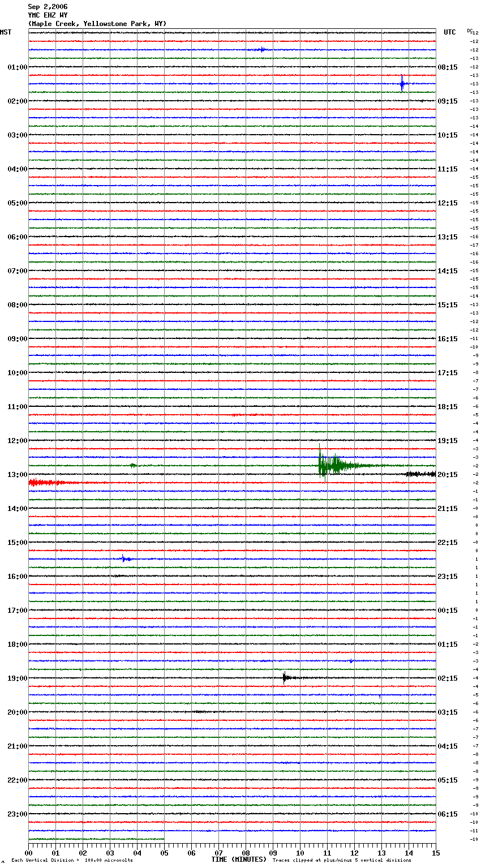481x868 pixels.
Task: Click the 04:15 UTC time label
Action: (x=448, y=746)
